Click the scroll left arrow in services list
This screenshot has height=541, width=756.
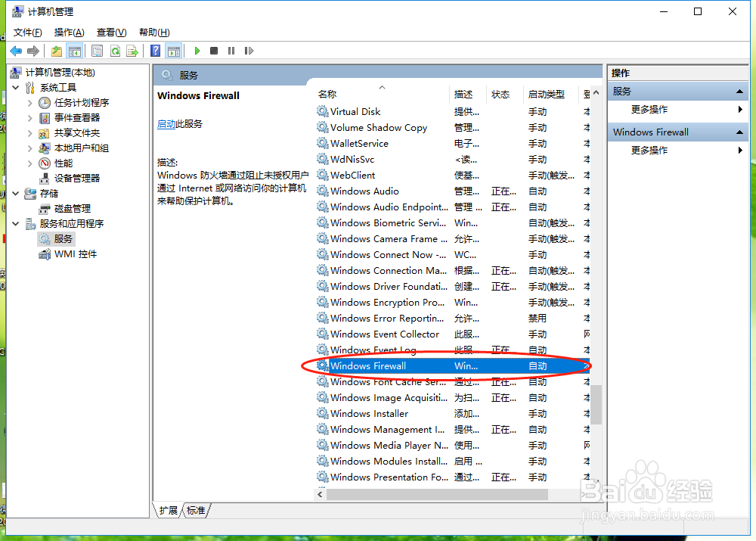click(320, 495)
